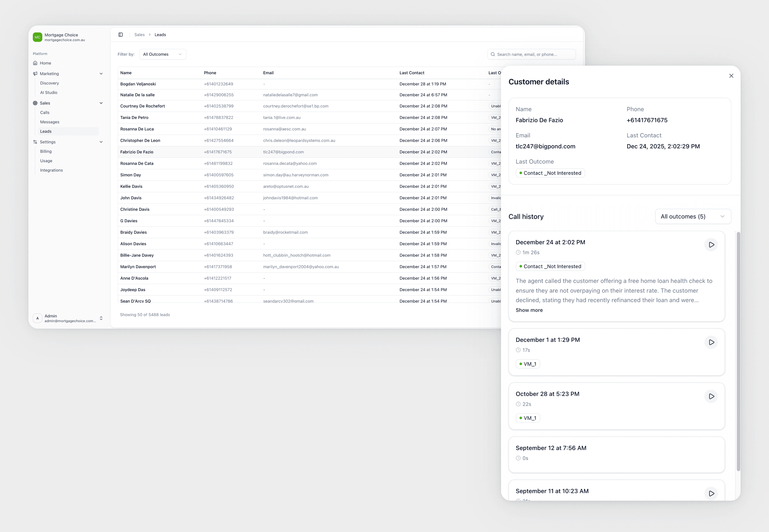
Task: Click the Sales target icon in sidebar
Action: pos(35,103)
